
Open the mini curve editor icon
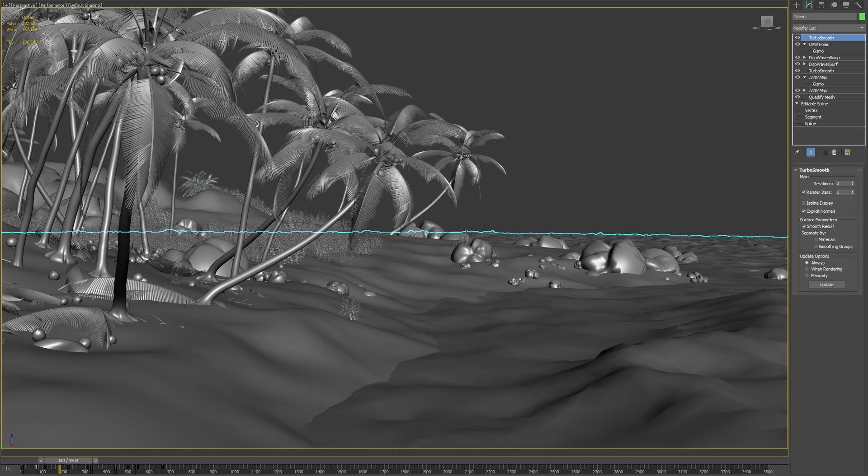point(9,469)
